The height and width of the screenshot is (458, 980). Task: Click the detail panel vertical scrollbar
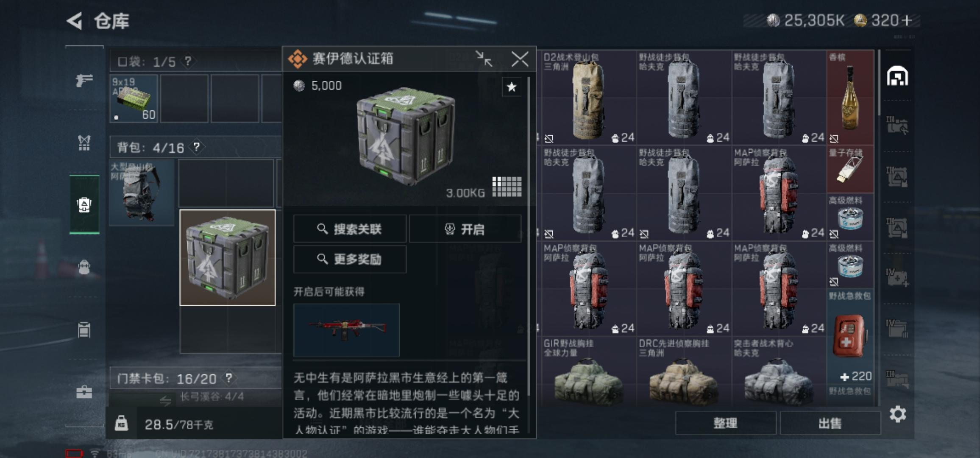529,237
